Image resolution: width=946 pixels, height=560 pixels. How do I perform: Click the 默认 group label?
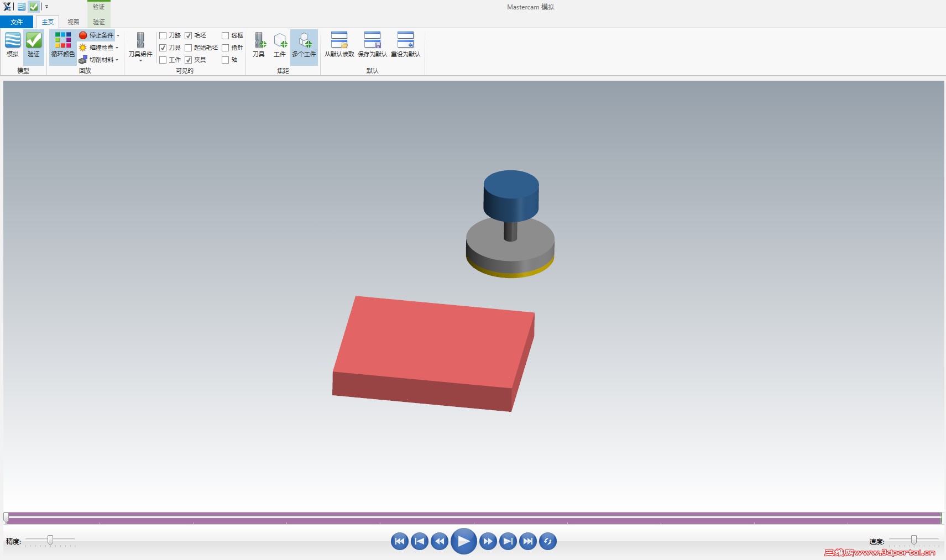click(372, 71)
